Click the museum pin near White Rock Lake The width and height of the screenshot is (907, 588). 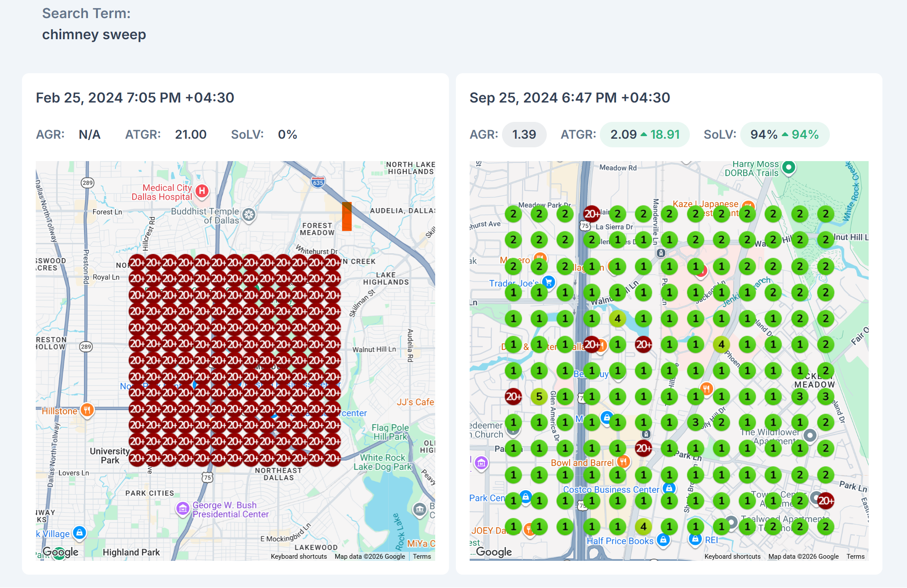coord(420,510)
